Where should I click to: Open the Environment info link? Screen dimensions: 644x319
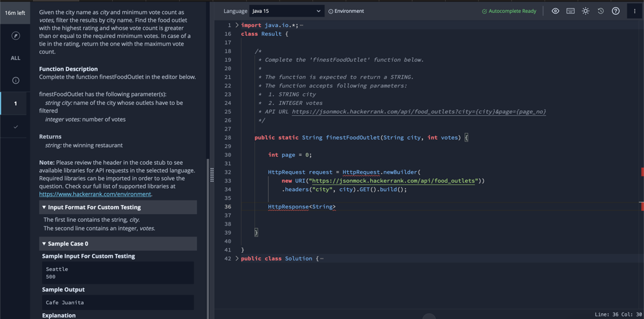pos(346,11)
